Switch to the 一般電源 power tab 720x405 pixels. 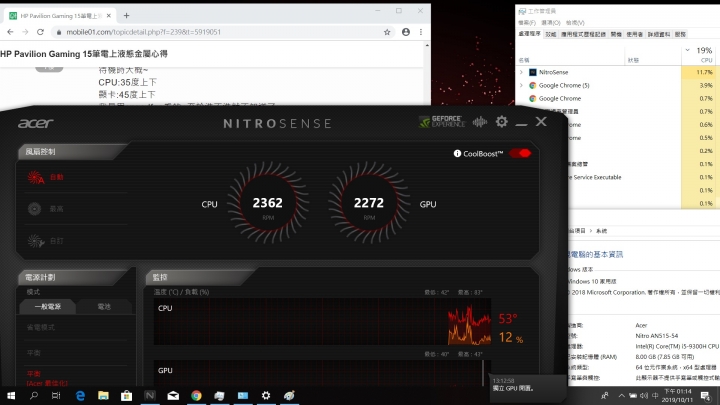[x=48, y=306]
